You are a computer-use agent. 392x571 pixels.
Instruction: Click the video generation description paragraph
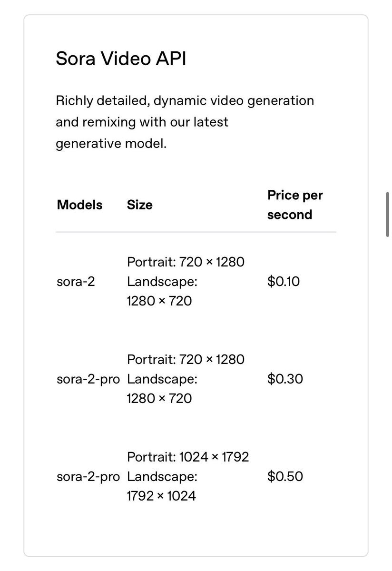pos(185,122)
